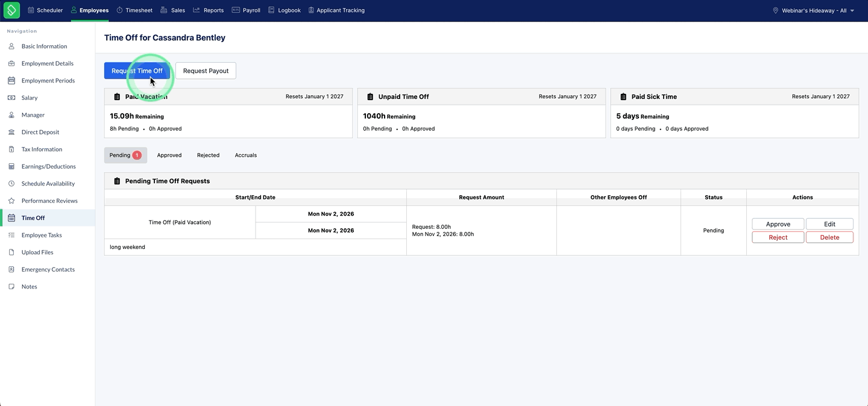
Task: Open Basic Information in the sidebar
Action: tap(48, 46)
